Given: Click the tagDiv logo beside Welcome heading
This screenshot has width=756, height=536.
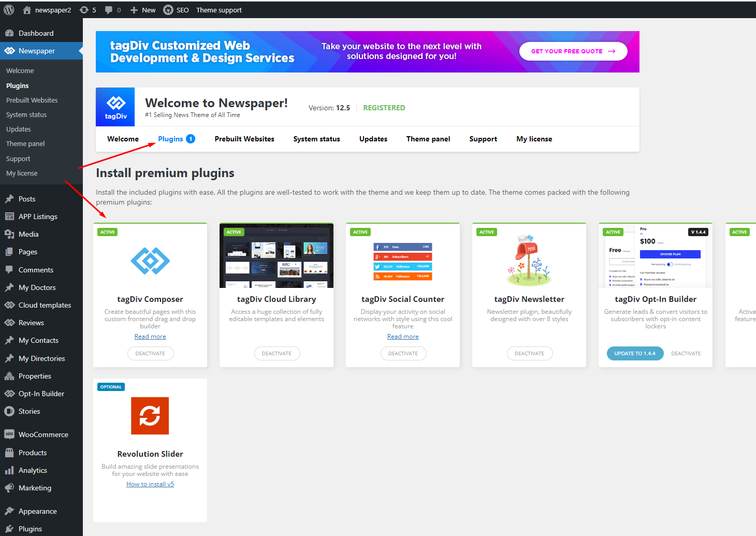Looking at the screenshot, I should 115,107.
